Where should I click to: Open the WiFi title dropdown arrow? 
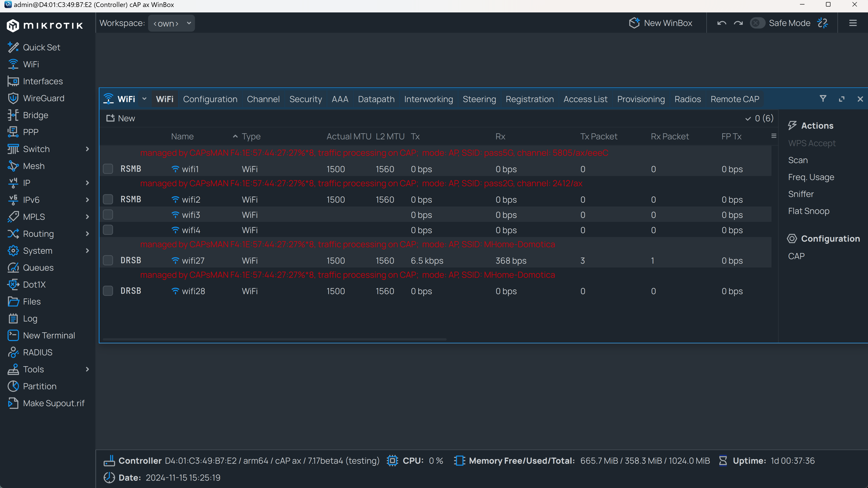145,99
